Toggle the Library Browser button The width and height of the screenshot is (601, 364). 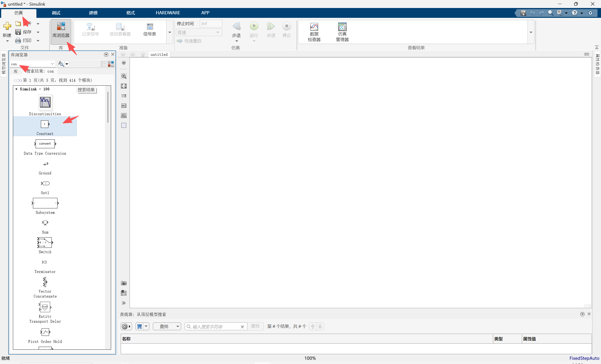click(x=61, y=30)
